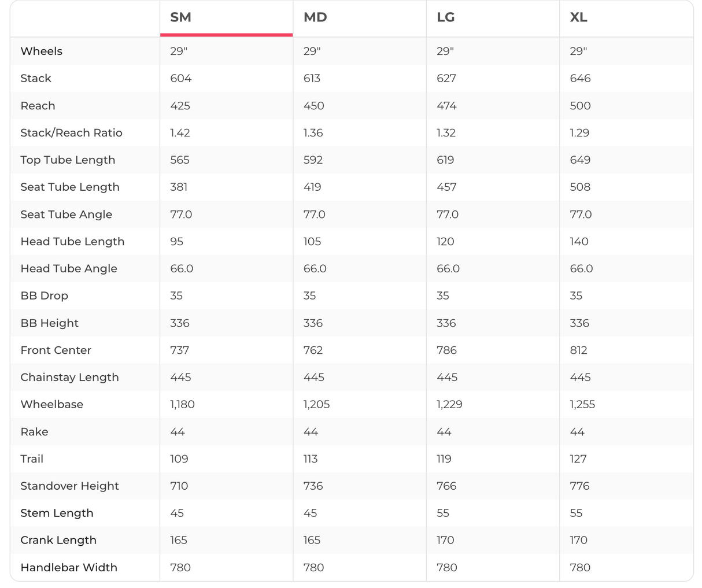Switch to the MD size column
This screenshot has width=702, height=588.
tap(315, 17)
